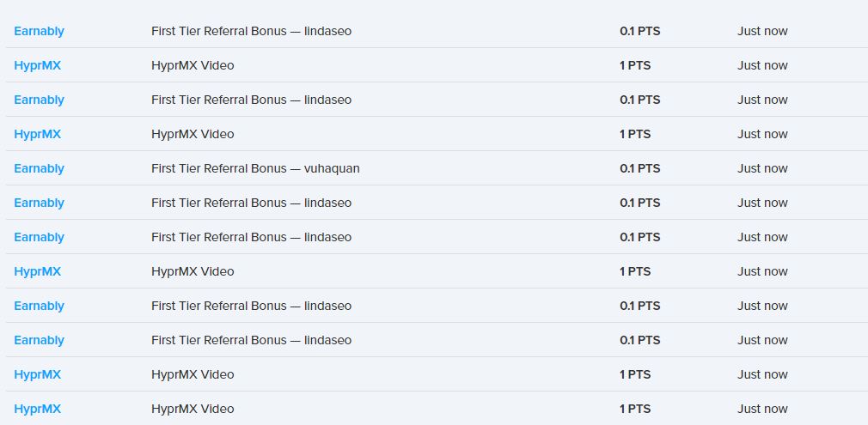Click the "First Tier Referral Bonus — vuhaquan" text

pyautogui.click(x=255, y=168)
